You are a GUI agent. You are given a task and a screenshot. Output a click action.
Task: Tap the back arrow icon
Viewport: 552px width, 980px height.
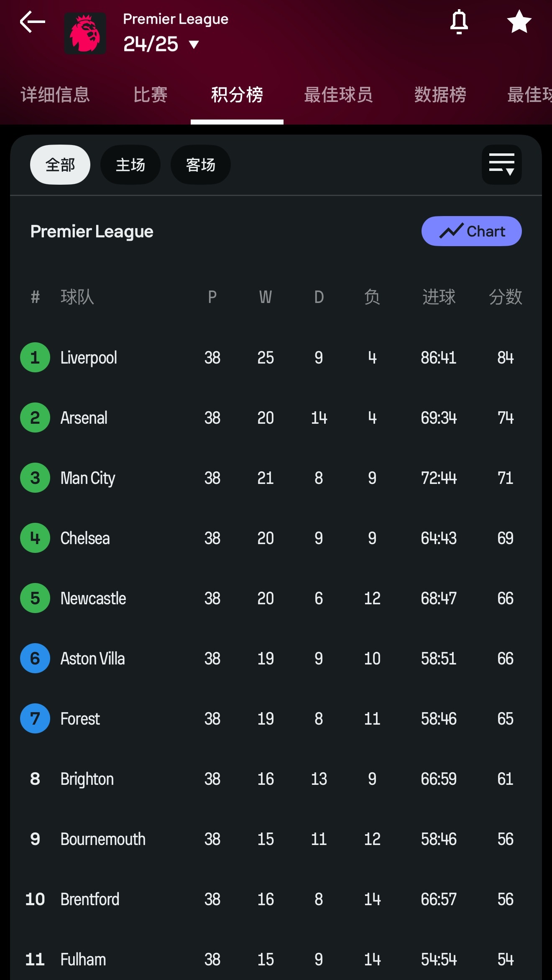[x=32, y=22]
